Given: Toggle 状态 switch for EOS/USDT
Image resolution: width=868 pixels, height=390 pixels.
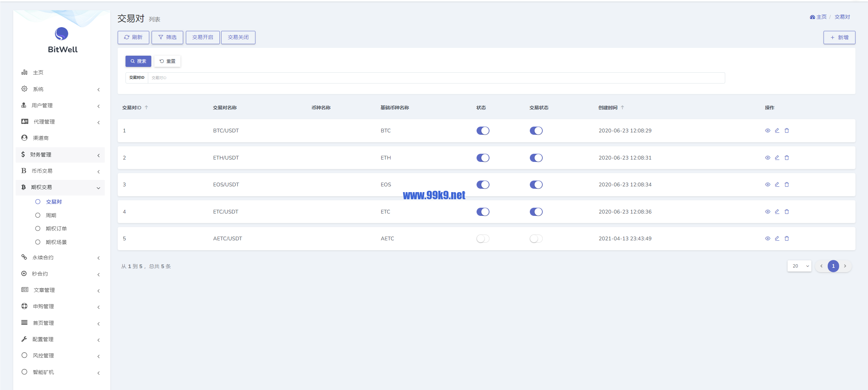Looking at the screenshot, I should click(483, 185).
